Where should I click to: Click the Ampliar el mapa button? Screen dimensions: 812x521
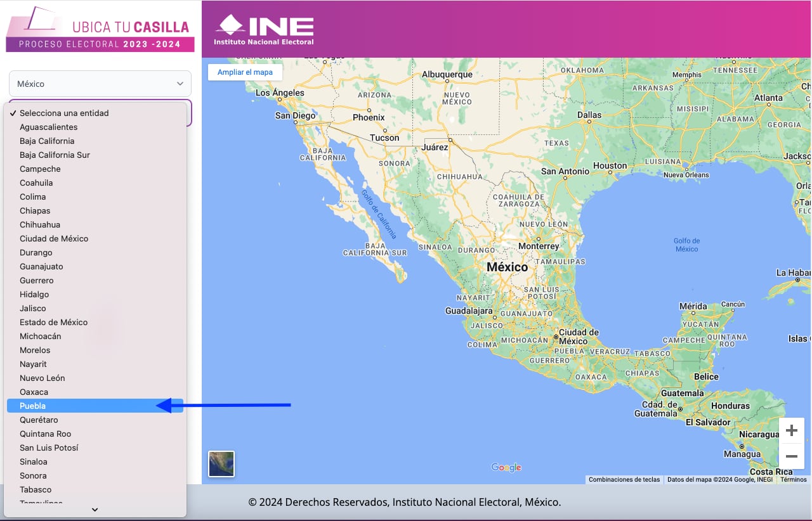(245, 72)
